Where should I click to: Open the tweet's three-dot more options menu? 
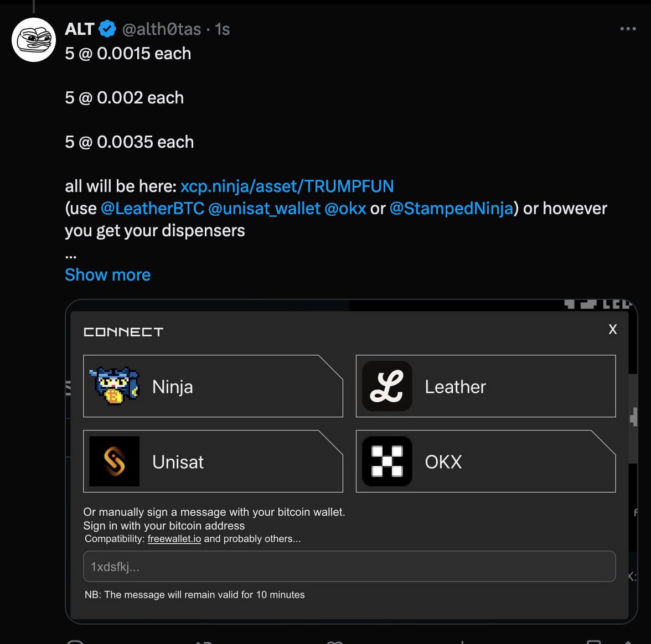tap(628, 29)
